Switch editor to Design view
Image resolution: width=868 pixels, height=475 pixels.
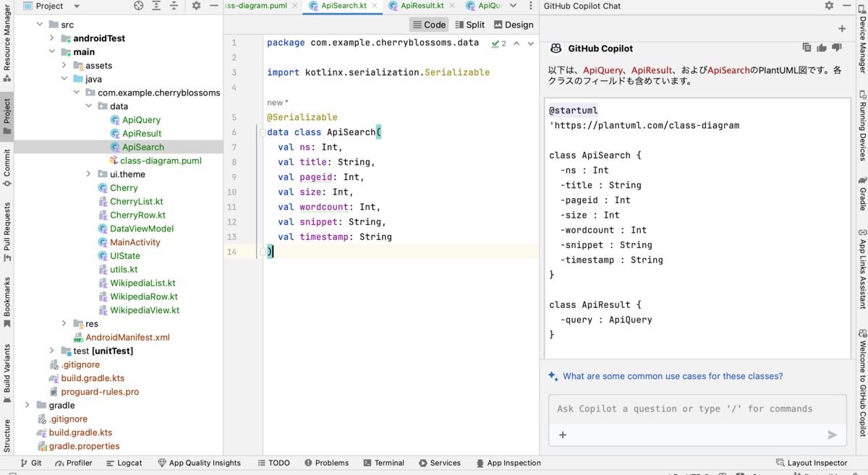(x=513, y=25)
